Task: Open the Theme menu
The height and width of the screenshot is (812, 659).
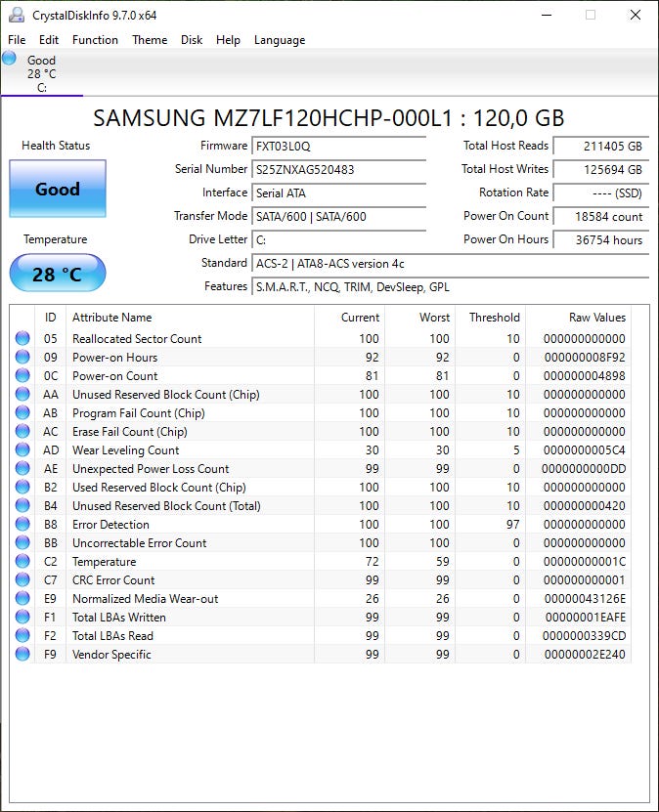Action: 150,40
